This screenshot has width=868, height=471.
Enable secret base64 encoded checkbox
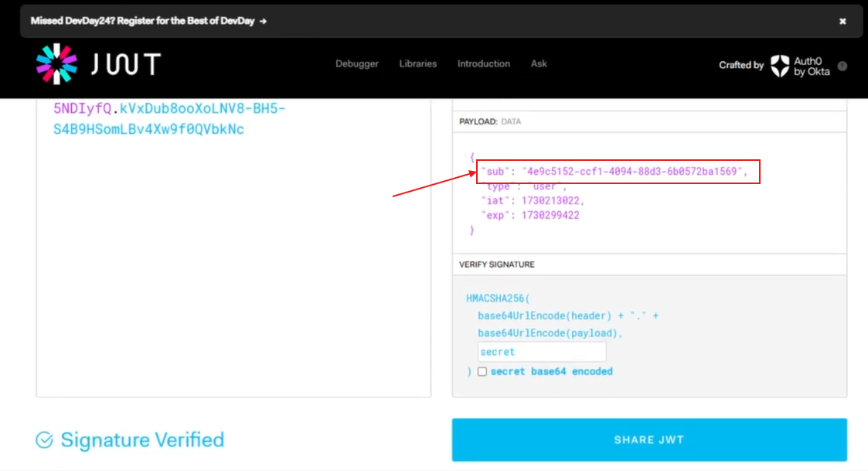tap(482, 372)
